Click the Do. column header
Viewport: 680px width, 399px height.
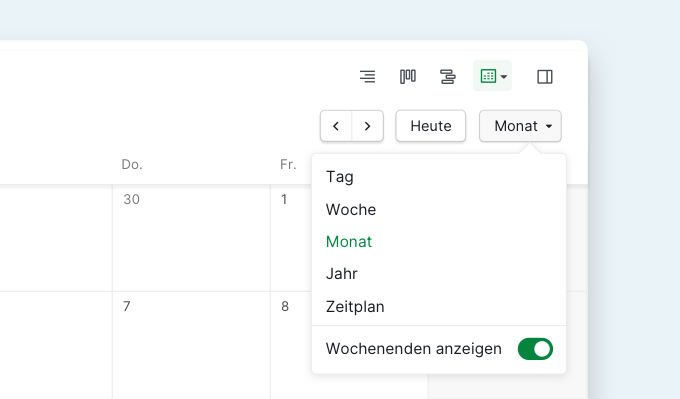coord(132,164)
